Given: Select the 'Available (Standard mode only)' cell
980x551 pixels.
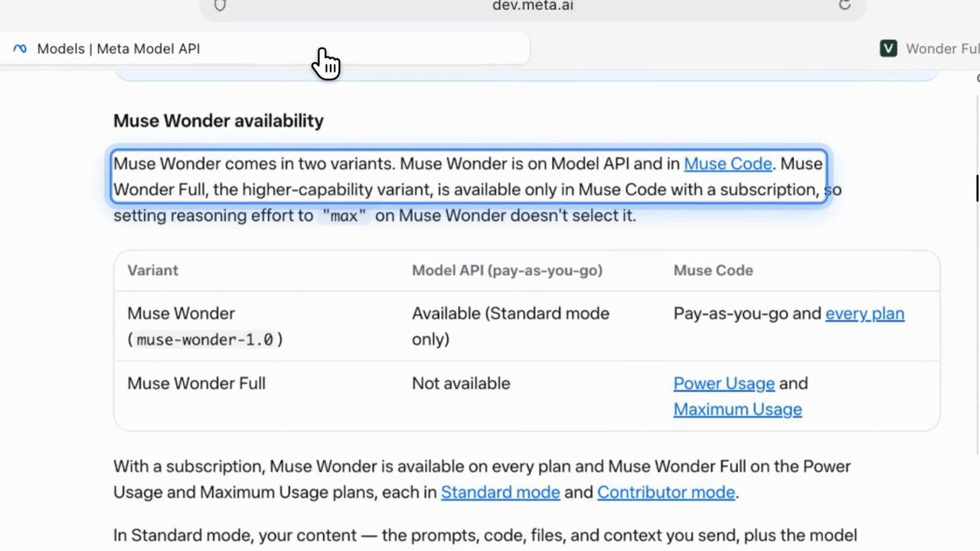Looking at the screenshot, I should [x=511, y=326].
